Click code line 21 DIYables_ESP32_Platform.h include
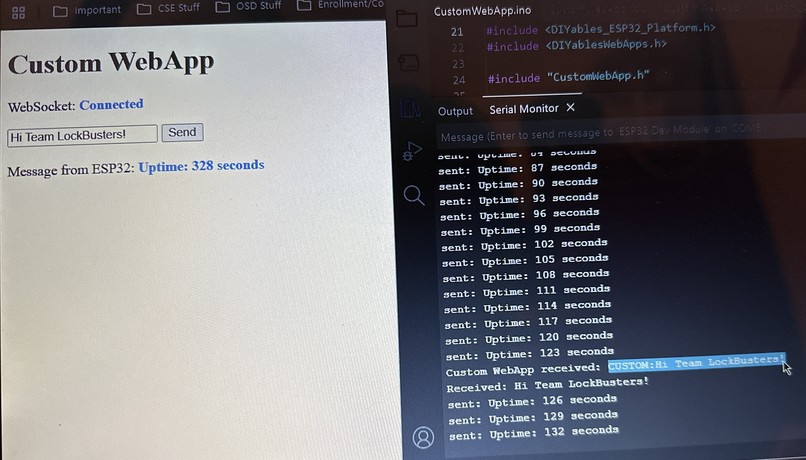 point(600,29)
